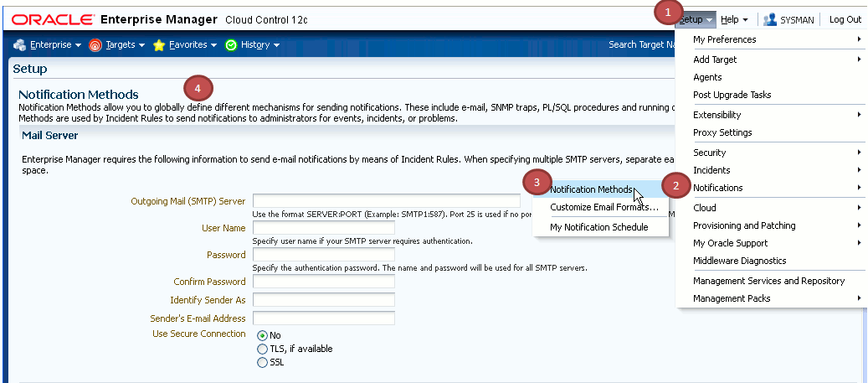The width and height of the screenshot is (868, 383).
Task: Select Extensibility menu item
Action: click(716, 115)
